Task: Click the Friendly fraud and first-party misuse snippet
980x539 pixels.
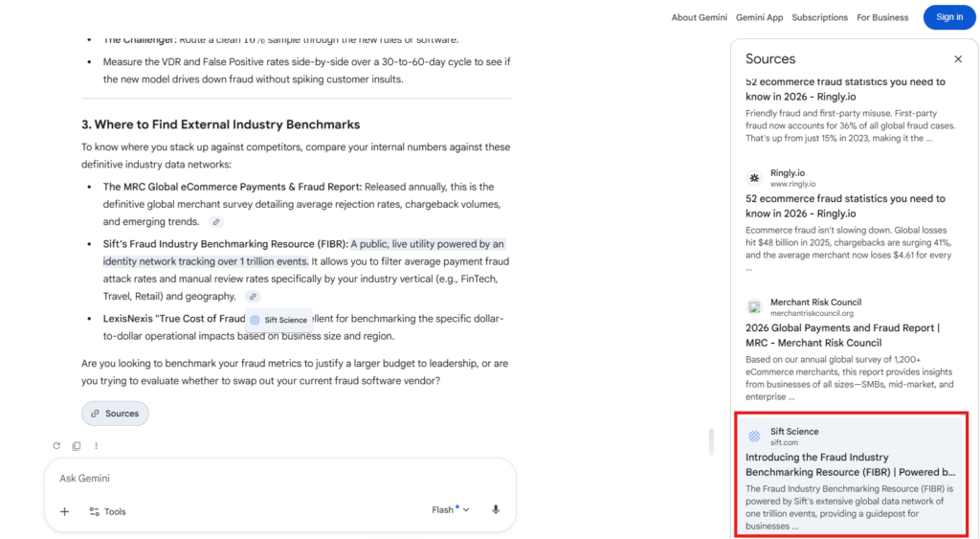Action: pos(850,125)
